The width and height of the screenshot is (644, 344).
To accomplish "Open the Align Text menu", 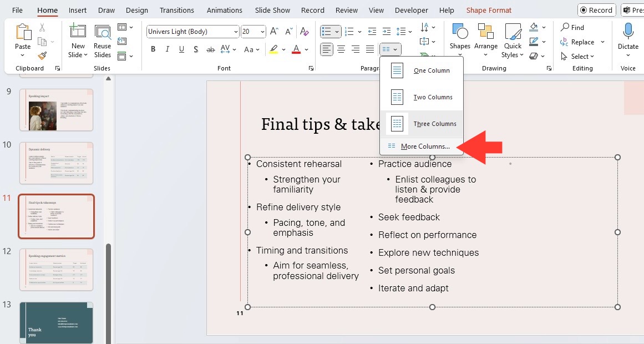I will (x=428, y=42).
